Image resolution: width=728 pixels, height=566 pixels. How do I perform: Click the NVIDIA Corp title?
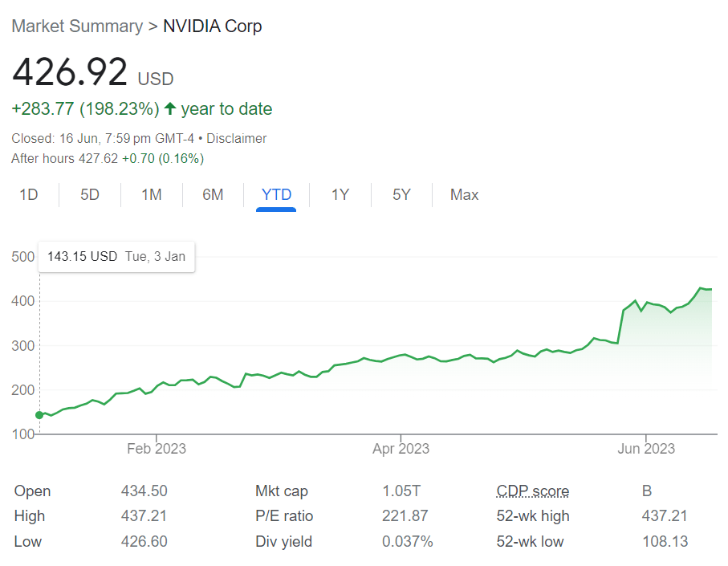[x=213, y=26]
